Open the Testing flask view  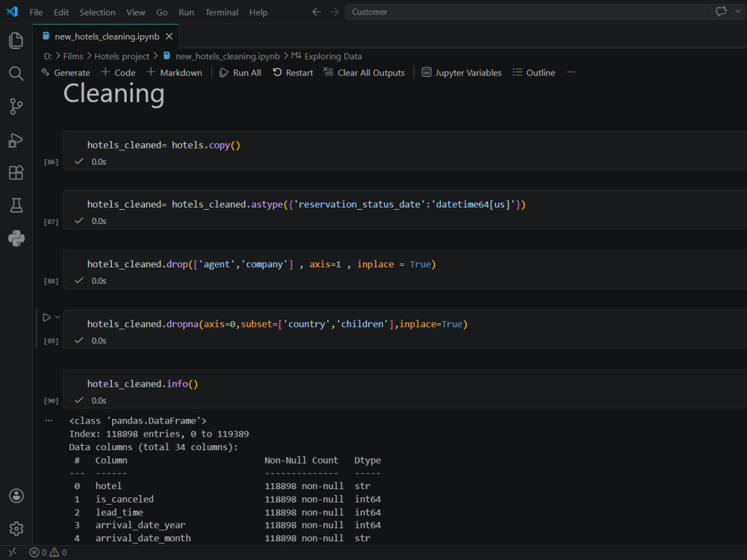click(16, 205)
